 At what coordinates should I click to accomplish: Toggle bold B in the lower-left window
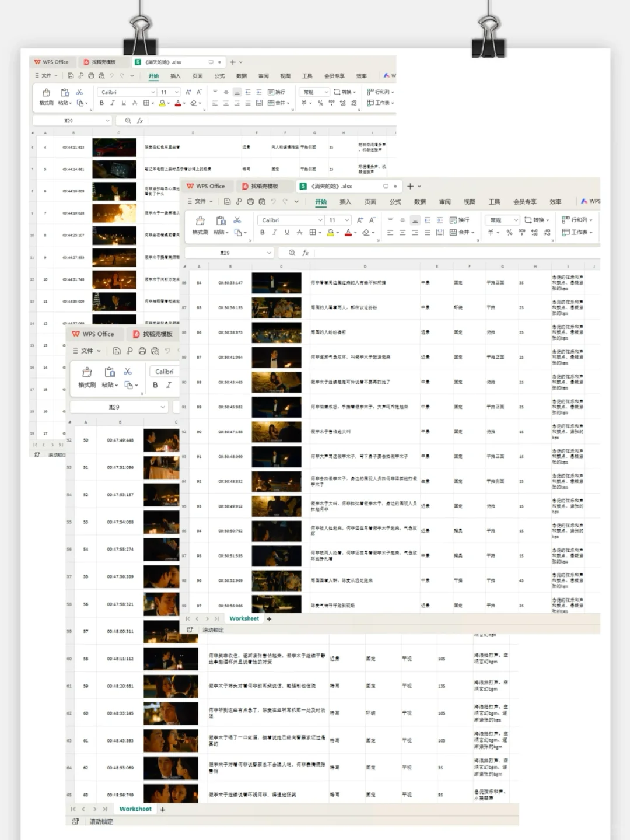(x=155, y=385)
